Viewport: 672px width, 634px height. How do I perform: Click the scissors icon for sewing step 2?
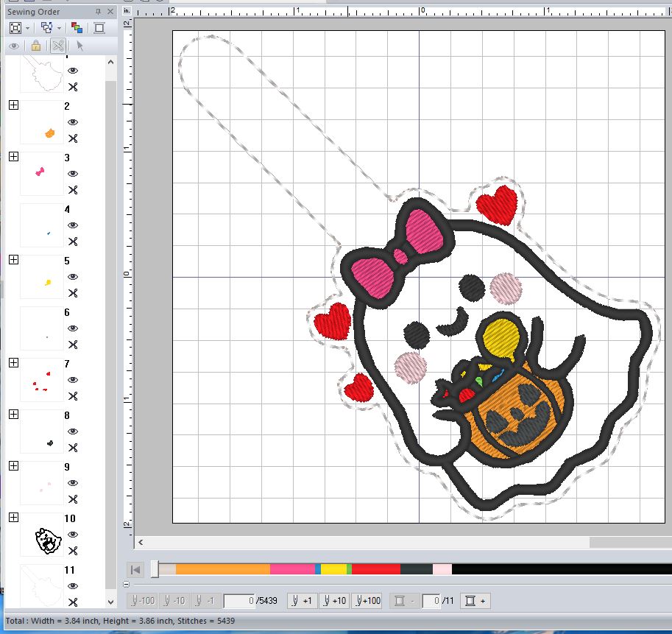tap(73, 138)
